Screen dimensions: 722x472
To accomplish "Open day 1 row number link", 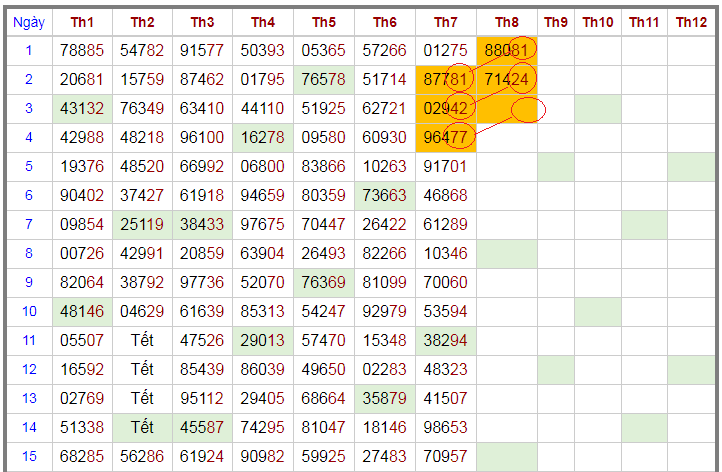I will pyautogui.click(x=28, y=50).
